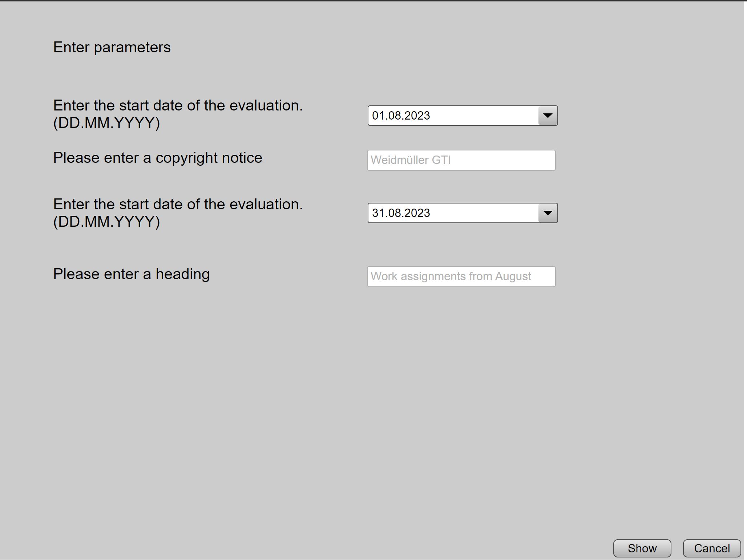The image size is (747, 560).
Task: Focus the Work assignments from August field
Action: (x=461, y=277)
